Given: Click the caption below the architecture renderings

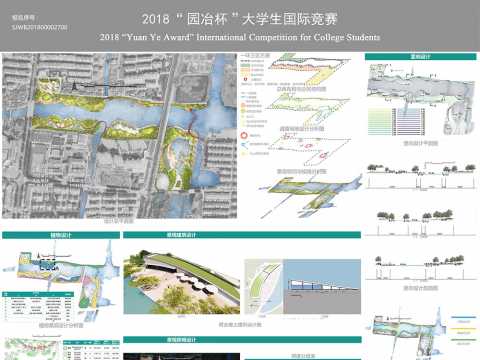Looking at the screenshot, I should click(x=240, y=324).
